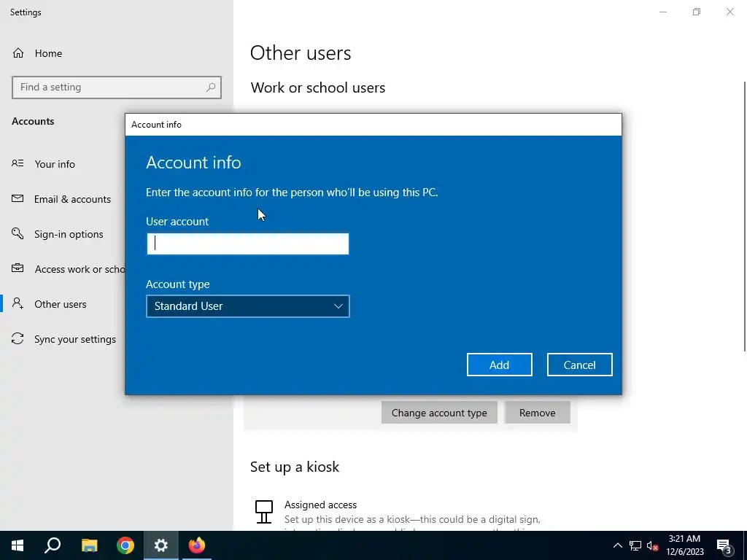Viewport: 747px width, 560px height.
Task: Click the Set up a kiosk heading
Action: (295, 467)
